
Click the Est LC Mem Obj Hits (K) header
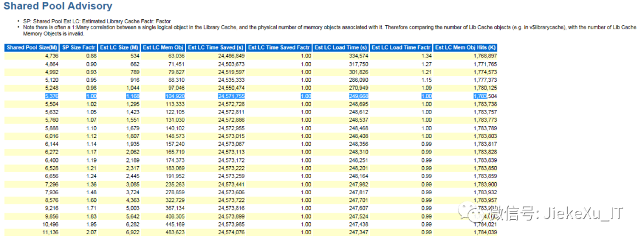coord(466,47)
